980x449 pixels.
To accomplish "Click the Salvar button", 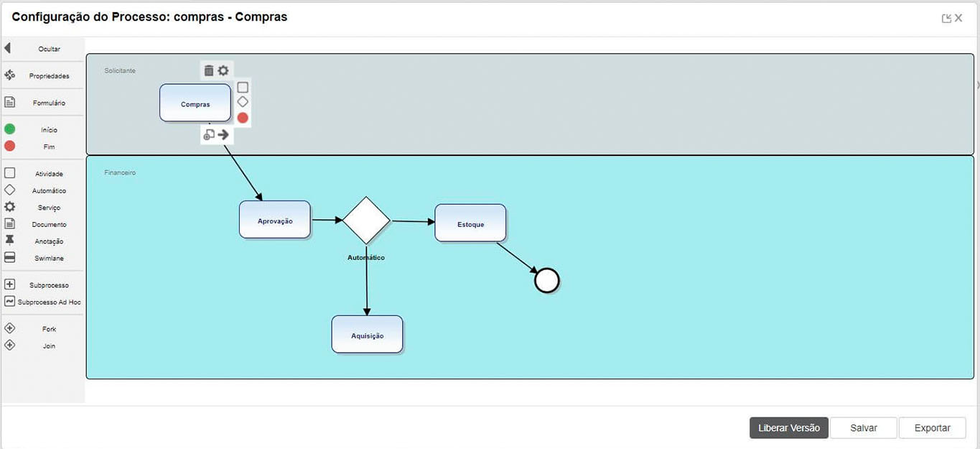I will click(x=863, y=427).
